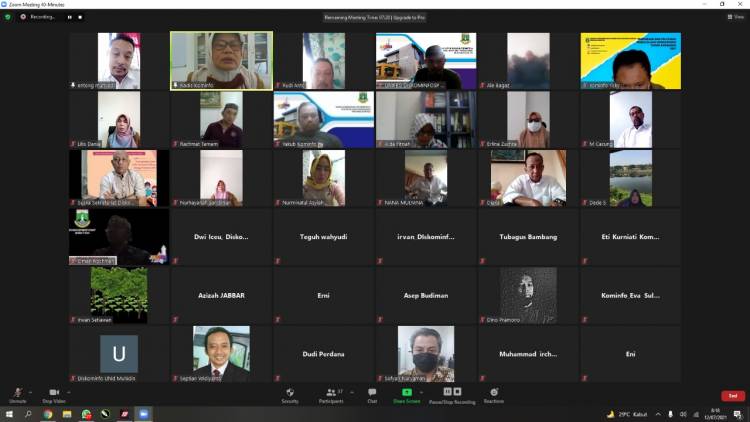Screen dimensions: 750x422
Task: Expand sharing options arrow beside Share Screen
Action: [421, 392]
